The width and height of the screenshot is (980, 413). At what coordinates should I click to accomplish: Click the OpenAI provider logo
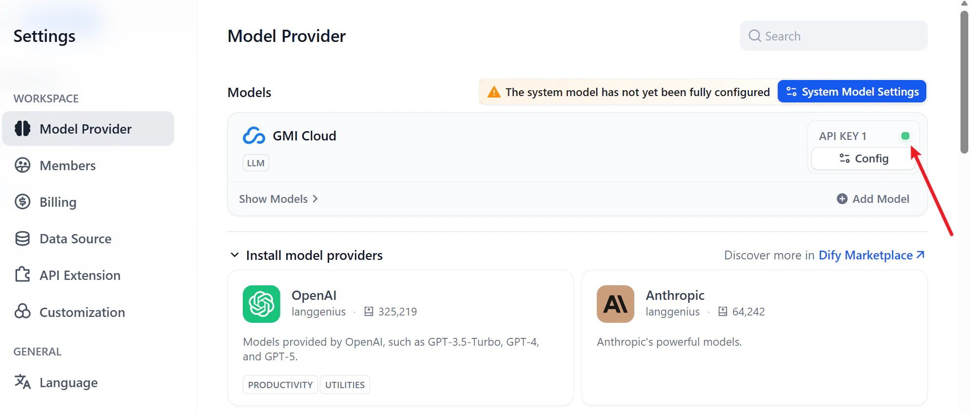coord(261,304)
